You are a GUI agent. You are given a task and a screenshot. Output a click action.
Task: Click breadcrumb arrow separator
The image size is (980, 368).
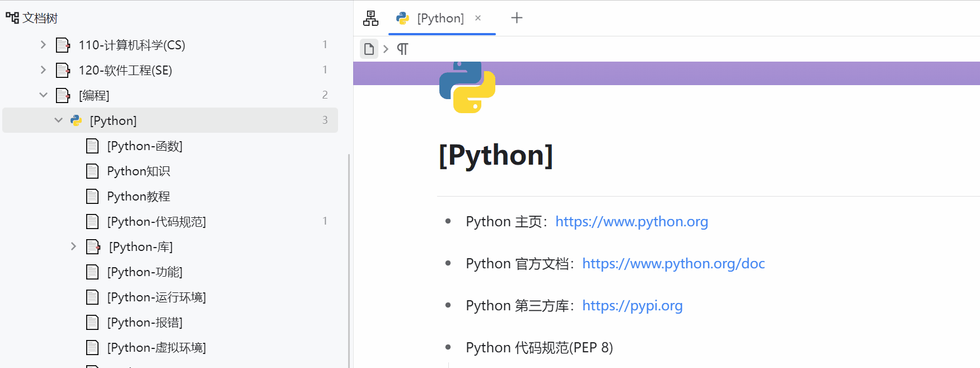pyautogui.click(x=386, y=49)
